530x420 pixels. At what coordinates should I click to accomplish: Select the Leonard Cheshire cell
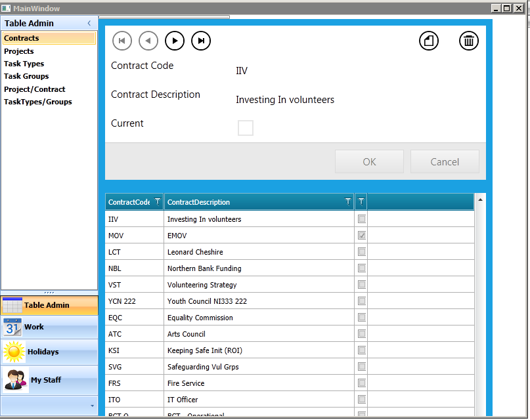coord(259,252)
